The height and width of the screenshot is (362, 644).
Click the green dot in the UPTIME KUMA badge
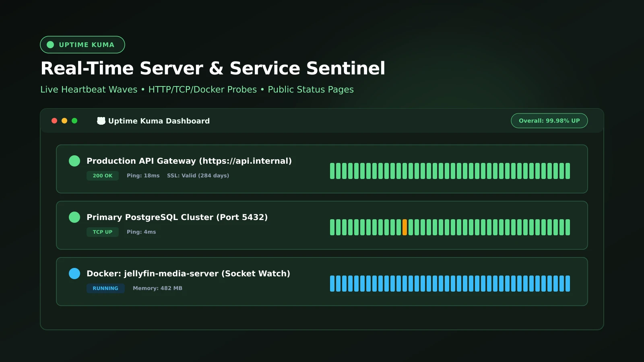[50, 45]
